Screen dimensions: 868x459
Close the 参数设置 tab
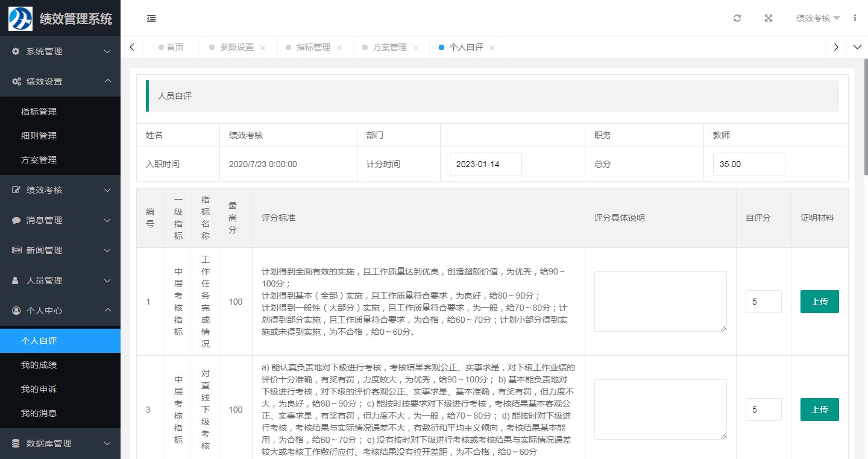tap(263, 48)
